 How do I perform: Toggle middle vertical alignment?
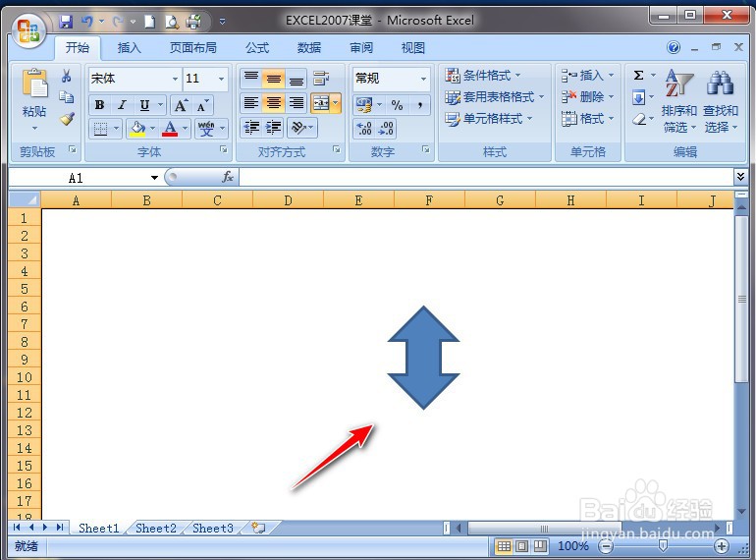[273, 78]
